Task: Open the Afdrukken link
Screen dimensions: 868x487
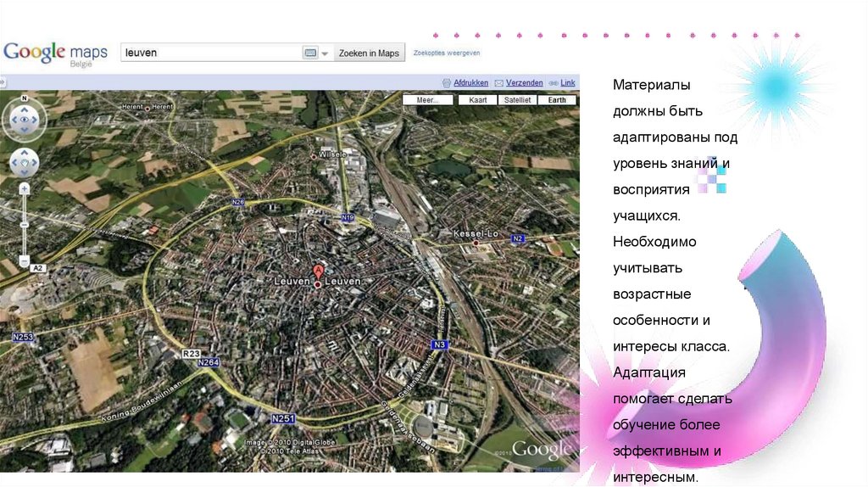Action: pos(470,82)
